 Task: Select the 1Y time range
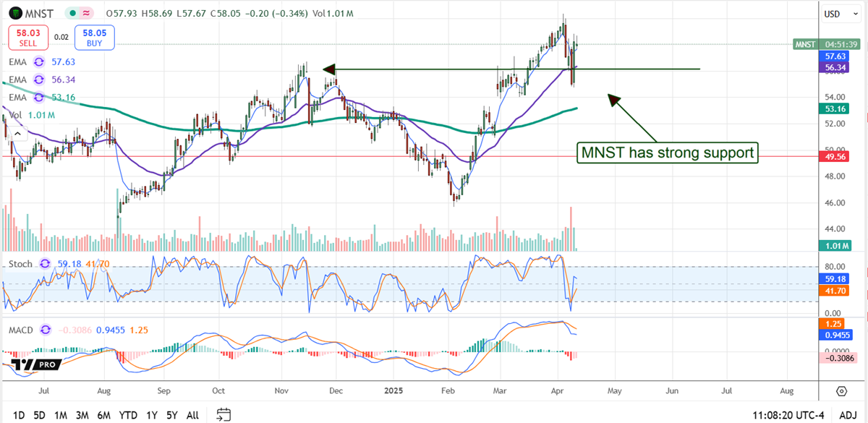click(152, 415)
